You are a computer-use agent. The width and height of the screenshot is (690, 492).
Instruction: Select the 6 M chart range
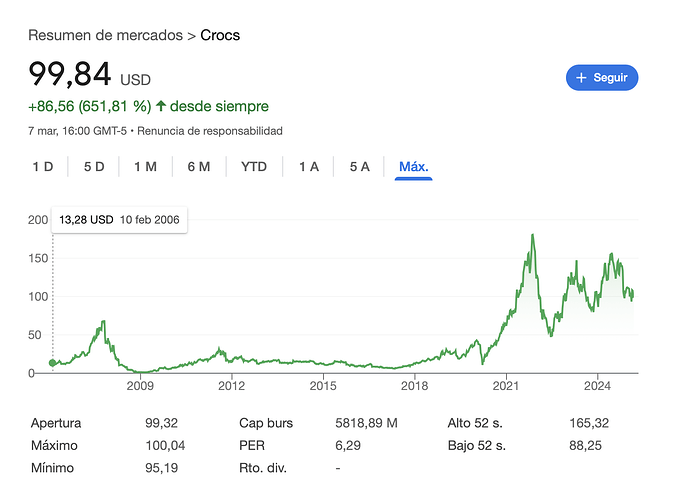tap(199, 167)
